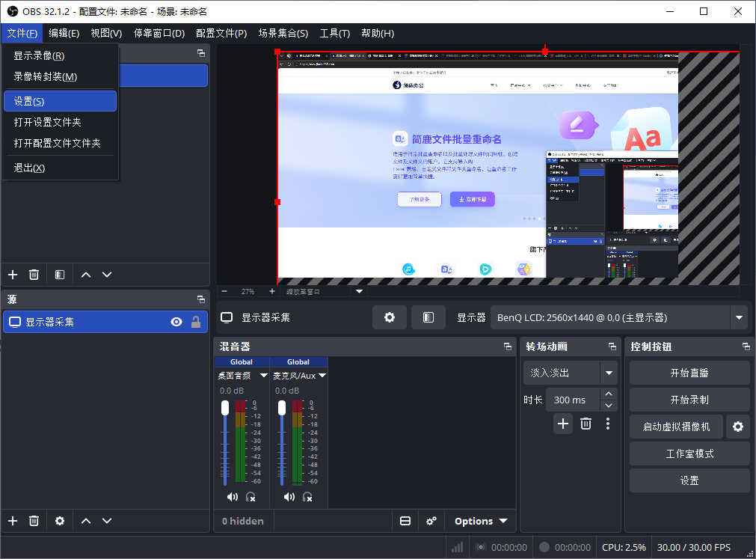
Task: Click the 300 ms duration field
Action: pos(573,400)
